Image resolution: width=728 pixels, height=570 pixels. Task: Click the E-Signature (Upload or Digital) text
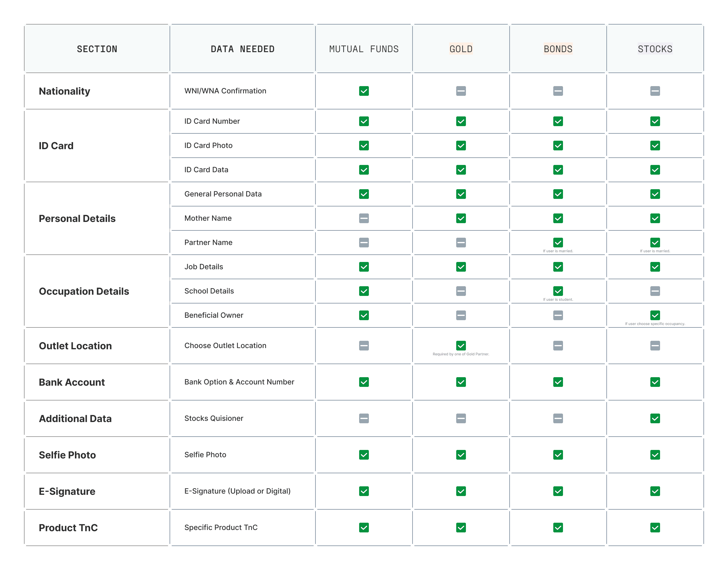click(x=237, y=491)
